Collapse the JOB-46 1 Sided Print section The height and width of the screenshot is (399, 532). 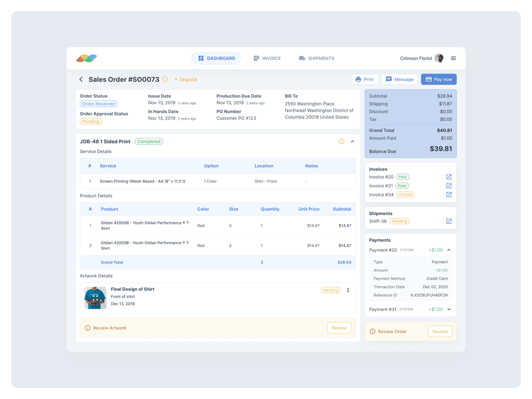[x=353, y=141]
